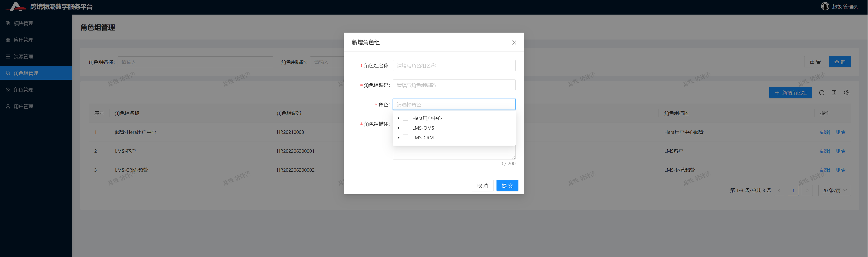
Task: Click the 新增角色组 add button
Action: coord(791,92)
